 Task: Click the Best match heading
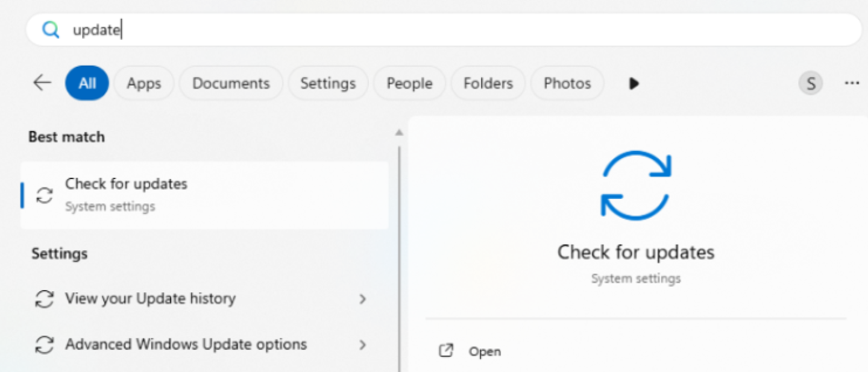click(x=66, y=137)
